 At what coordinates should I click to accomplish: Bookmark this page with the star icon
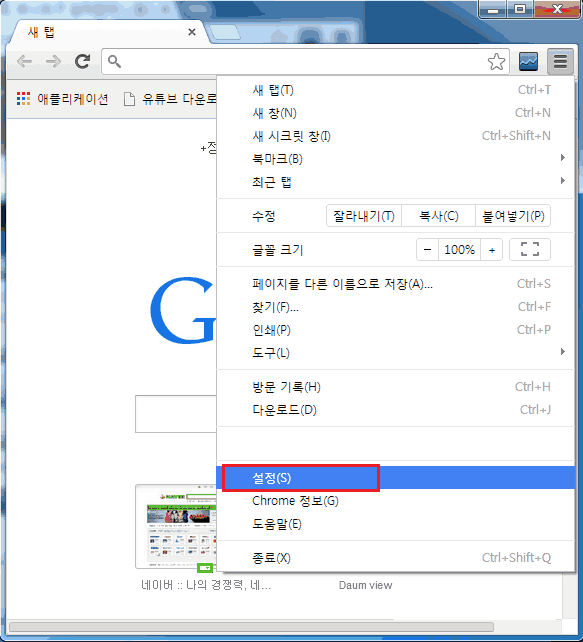click(496, 62)
